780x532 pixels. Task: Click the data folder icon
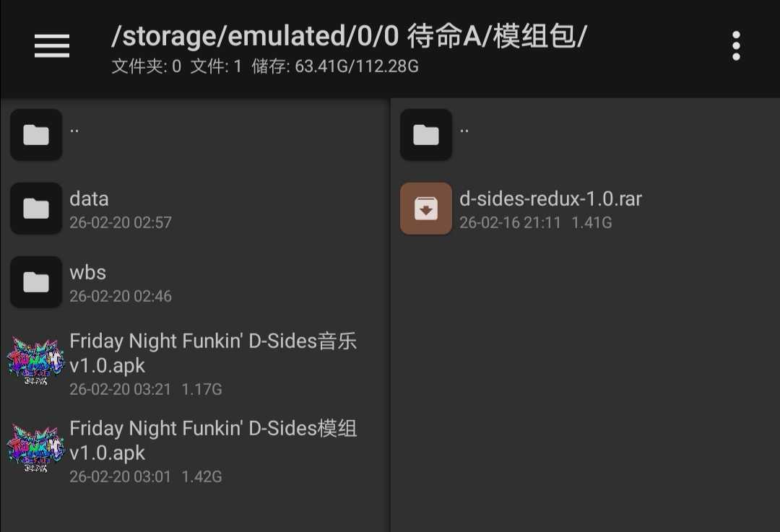click(x=36, y=209)
